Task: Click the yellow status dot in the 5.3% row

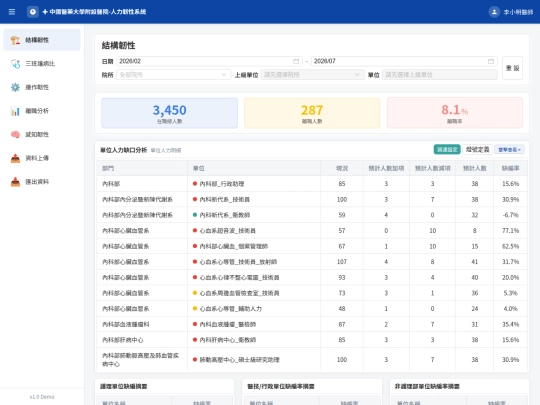Action: [195, 293]
